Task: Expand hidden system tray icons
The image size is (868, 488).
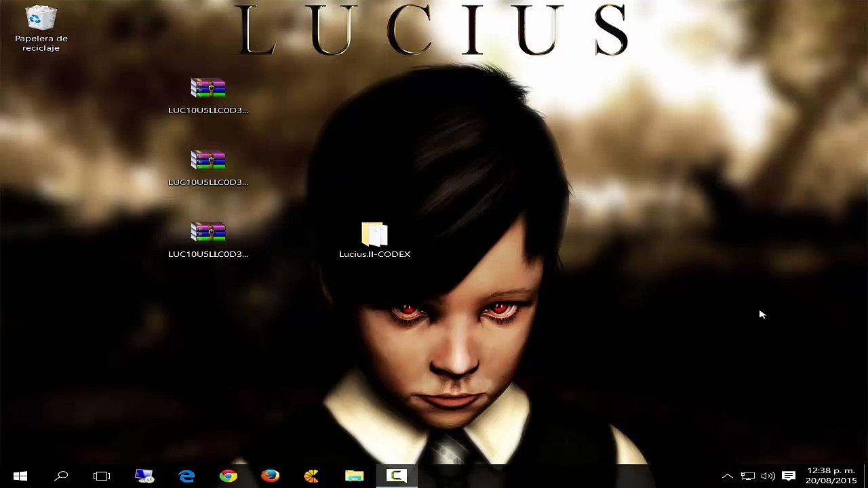Action: 727,476
